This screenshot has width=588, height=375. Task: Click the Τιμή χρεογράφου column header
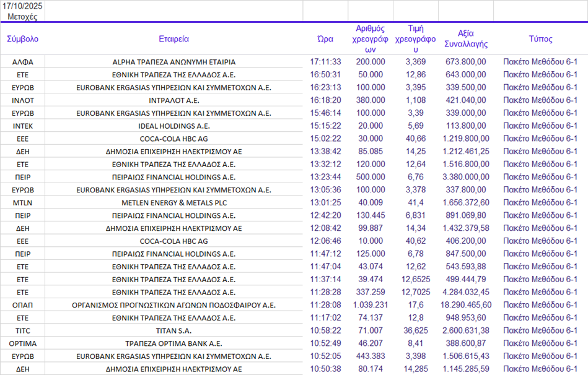(x=416, y=39)
